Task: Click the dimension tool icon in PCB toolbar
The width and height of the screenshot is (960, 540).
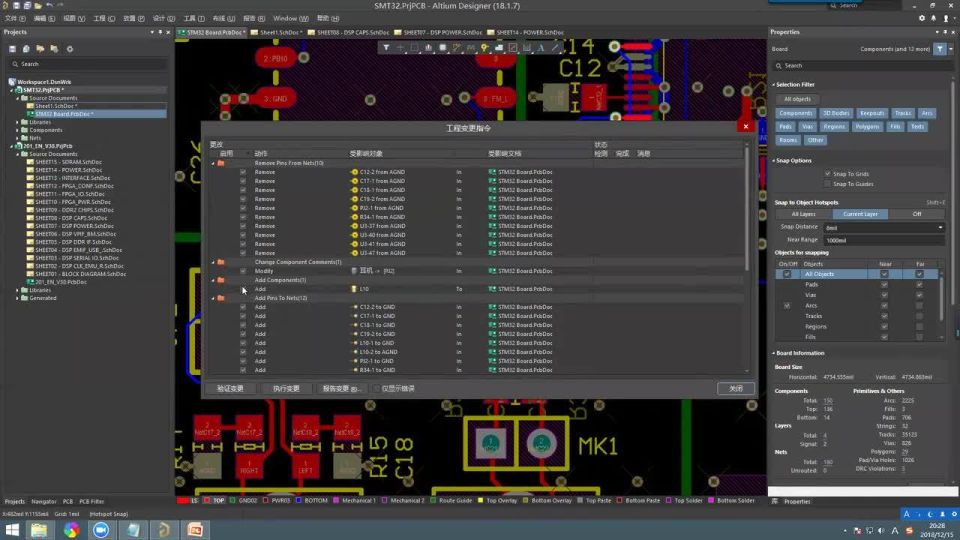Action: 527,47
